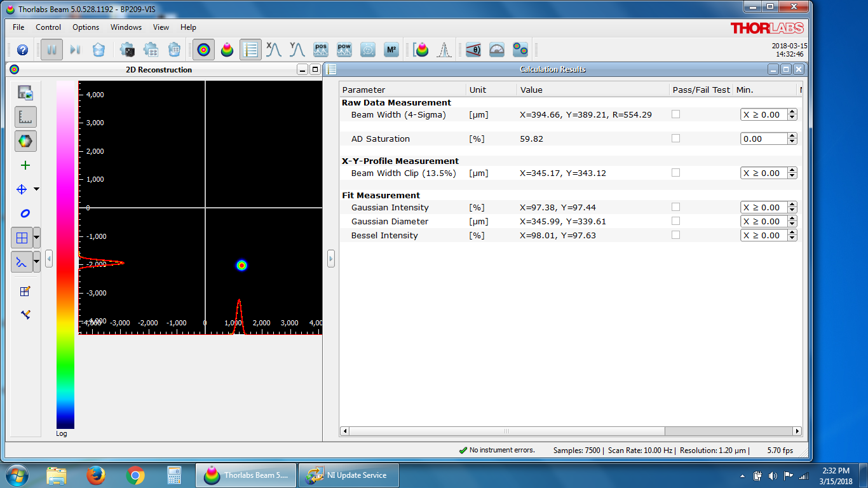Click the Value column header

pos(593,90)
